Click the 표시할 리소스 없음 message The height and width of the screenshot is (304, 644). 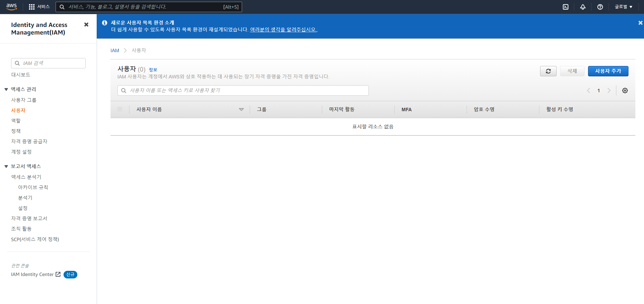(373, 127)
